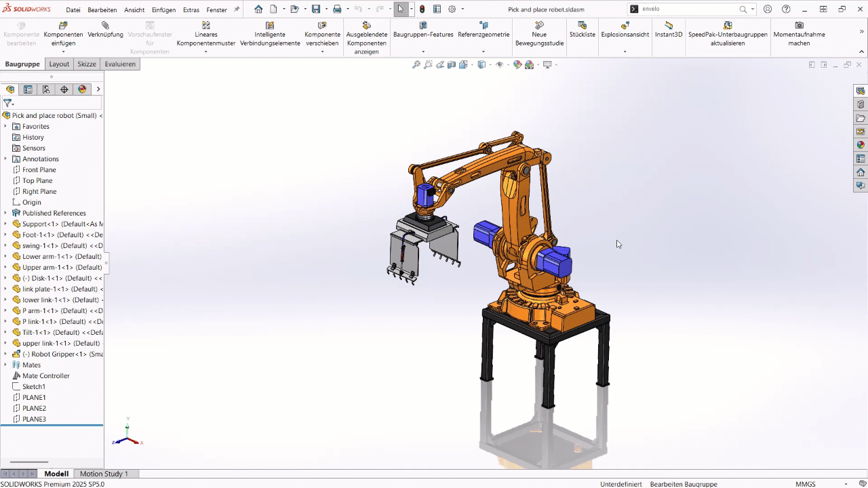Image resolution: width=868 pixels, height=488 pixels.
Task: Select Front Plane in the feature tree
Action: [39, 169]
